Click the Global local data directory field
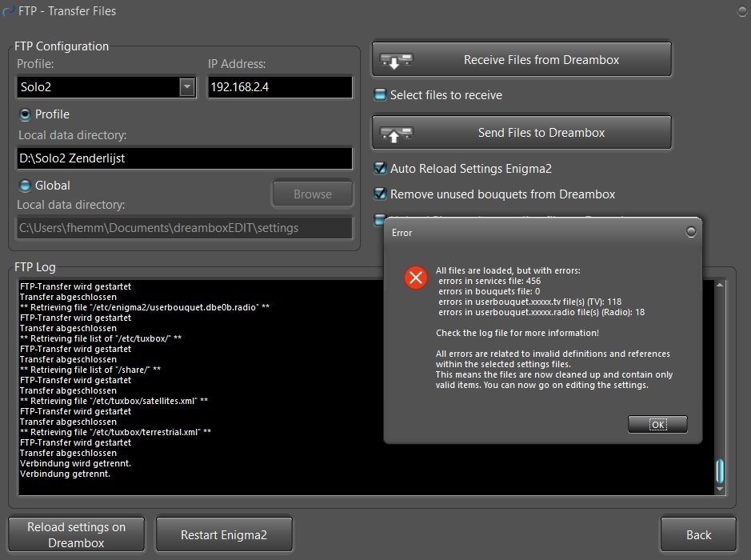This screenshot has width=751, height=560. click(185, 228)
